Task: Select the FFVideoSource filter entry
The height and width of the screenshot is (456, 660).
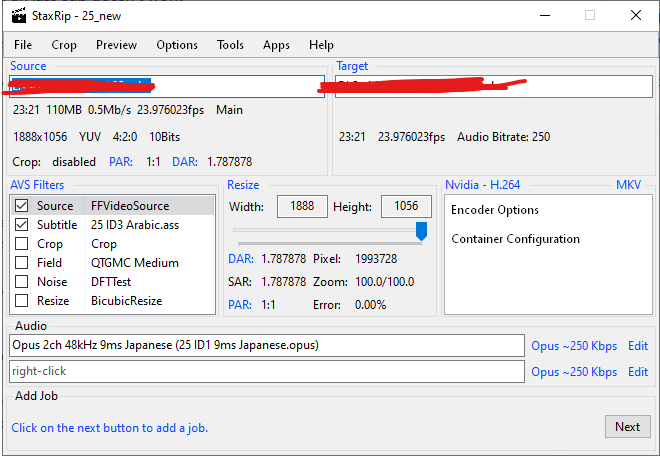Action: tap(130, 205)
